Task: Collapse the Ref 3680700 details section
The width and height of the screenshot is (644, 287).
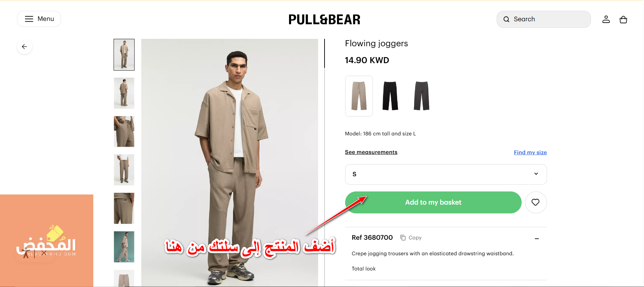Action: [x=536, y=239]
